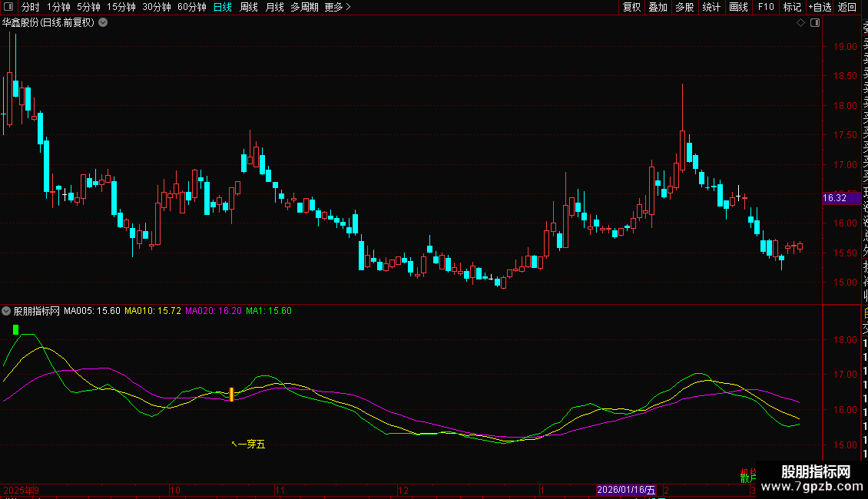
Task: Select the 1分钟 period tab
Action: tap(58, 7)
